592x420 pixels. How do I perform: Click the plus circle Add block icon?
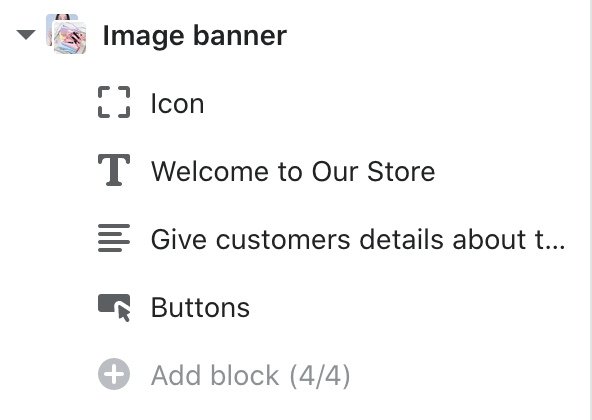tap(114, 374)
